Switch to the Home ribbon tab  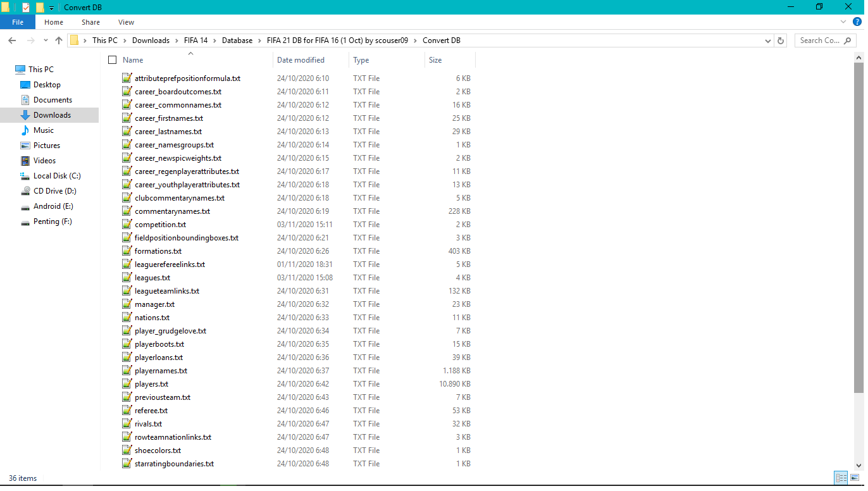(54, 22)
